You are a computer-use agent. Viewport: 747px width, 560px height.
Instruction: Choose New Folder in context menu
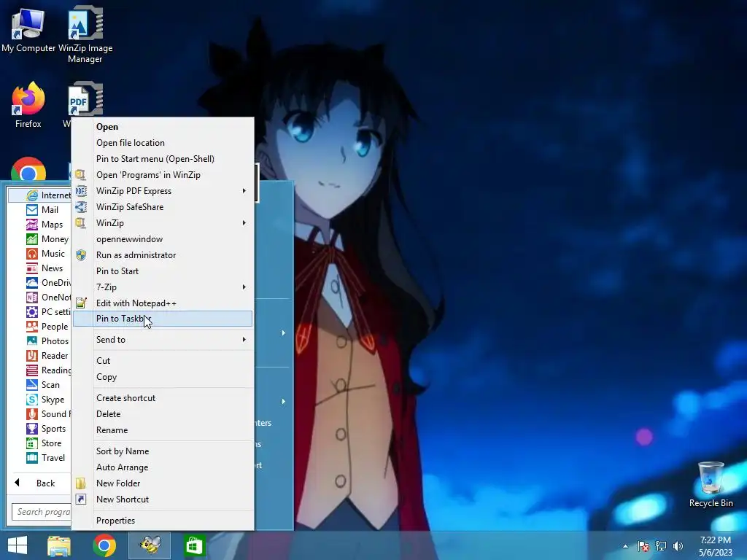pyautogui.click(x=163, y=483)
